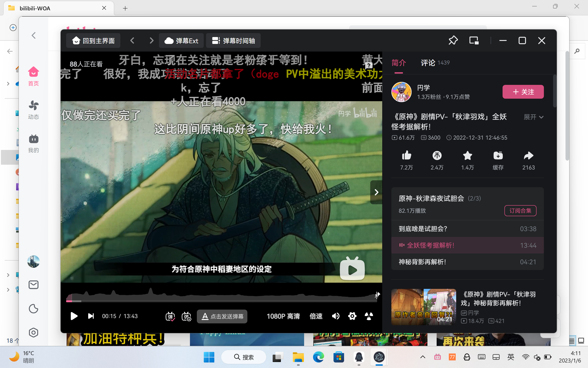The height and width of the screenshot is (368, 588).
Task: Switch to the 评论 tab
Action: [435, 63]
